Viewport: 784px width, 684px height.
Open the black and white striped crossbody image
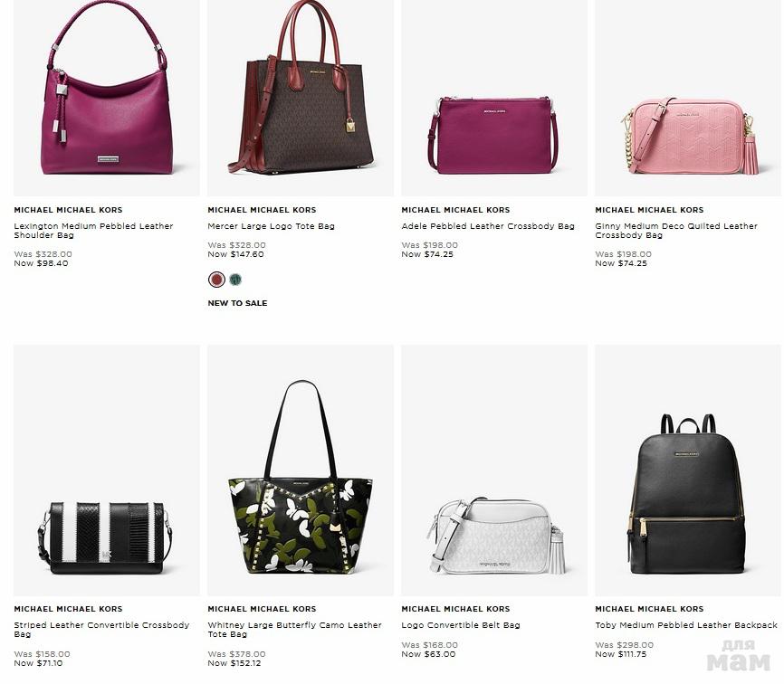[107, 470]
